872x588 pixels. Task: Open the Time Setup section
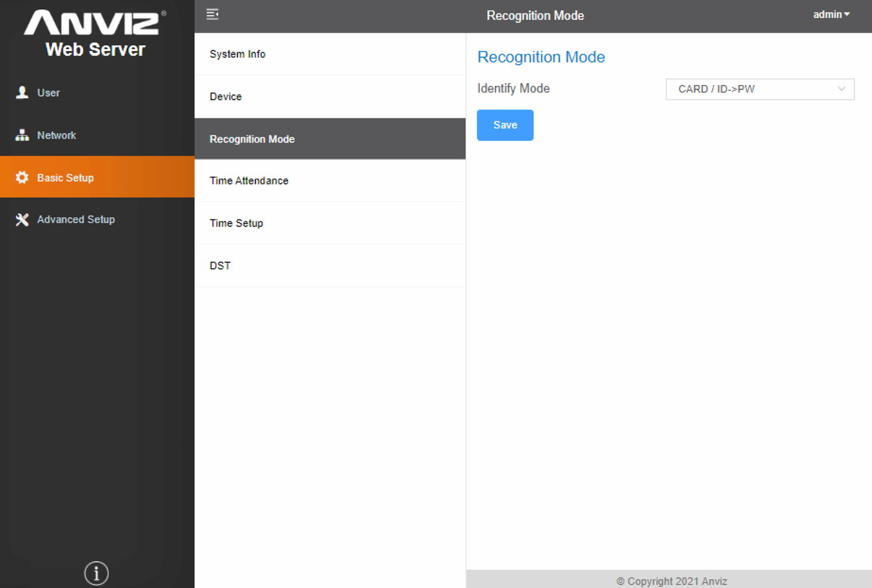(236, 223)
